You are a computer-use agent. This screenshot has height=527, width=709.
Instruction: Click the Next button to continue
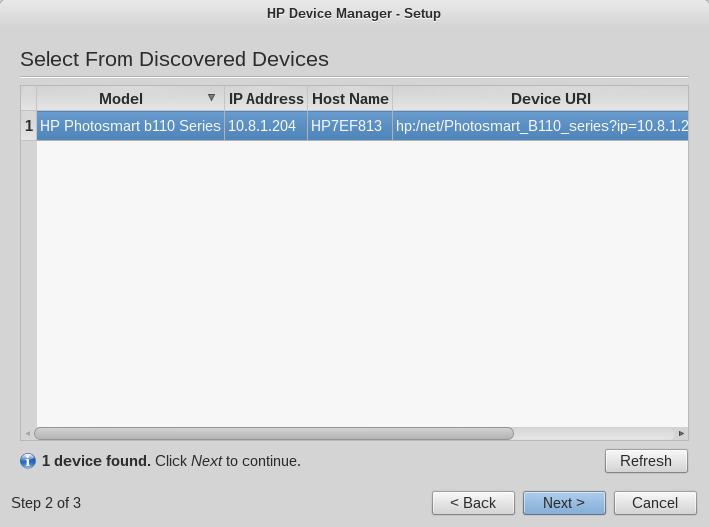564,503
